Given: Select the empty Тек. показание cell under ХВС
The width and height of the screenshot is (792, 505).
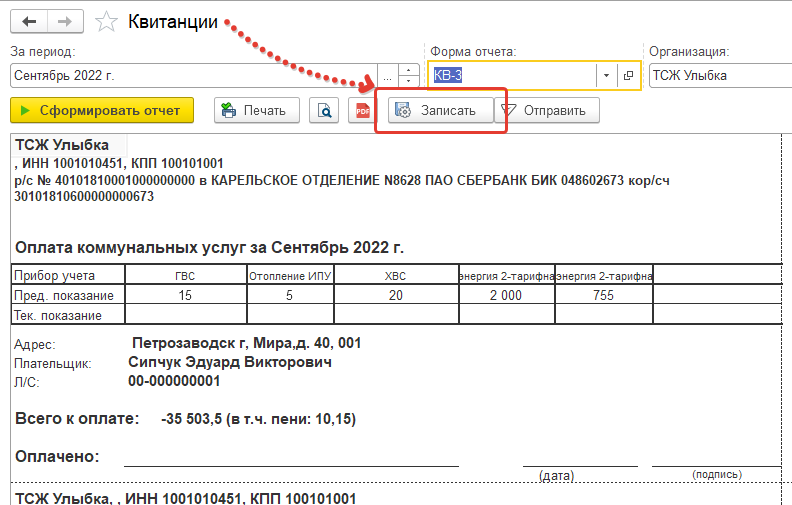Looking at the screenshot, I should coord(395,314).
